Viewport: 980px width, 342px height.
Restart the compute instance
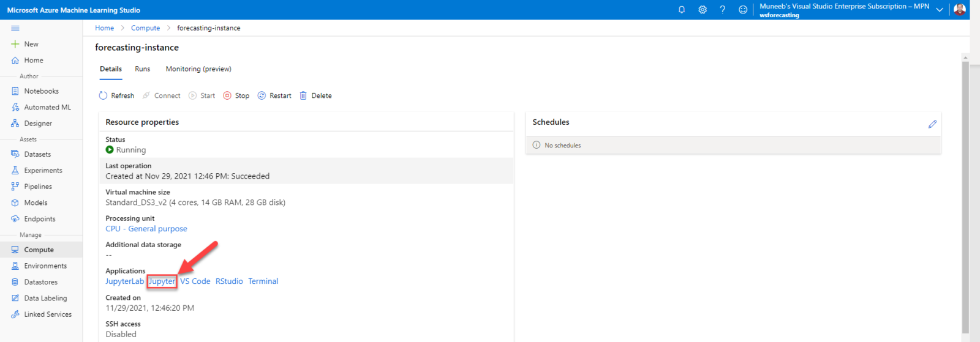click(x=274, y=95)
